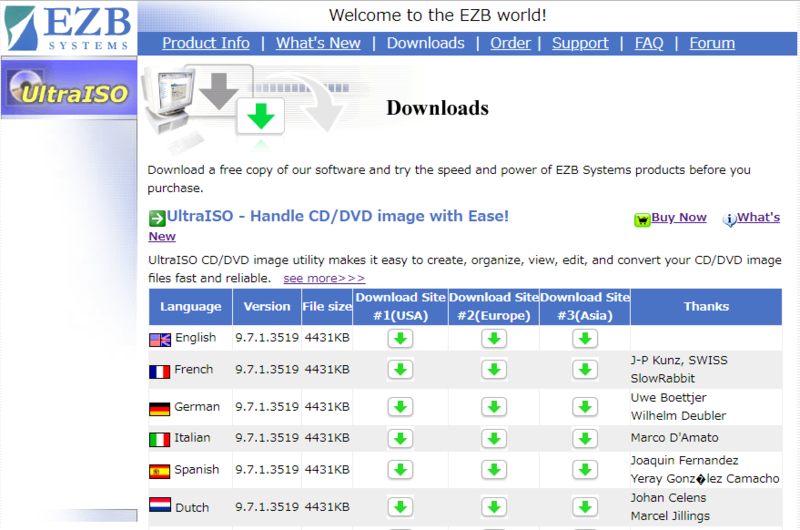Click J-P Kunz, SWISS credit text
This screenshot has width=800, height=530.
(679, 360)
